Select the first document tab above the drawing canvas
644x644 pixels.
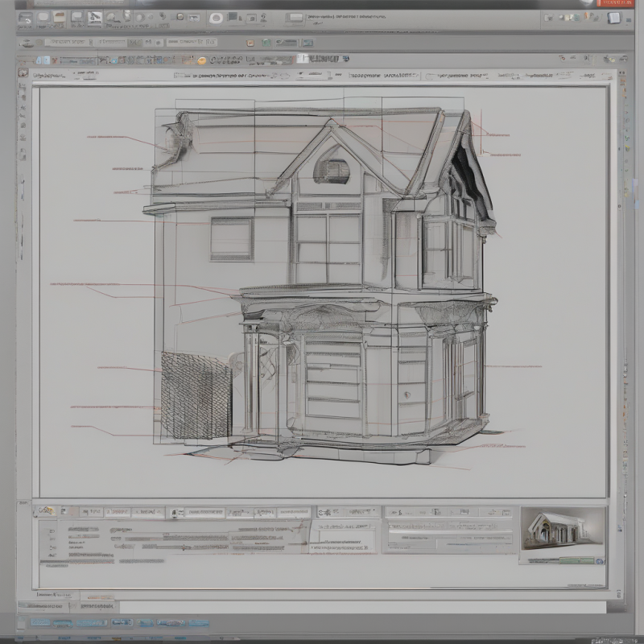[48, 75]
